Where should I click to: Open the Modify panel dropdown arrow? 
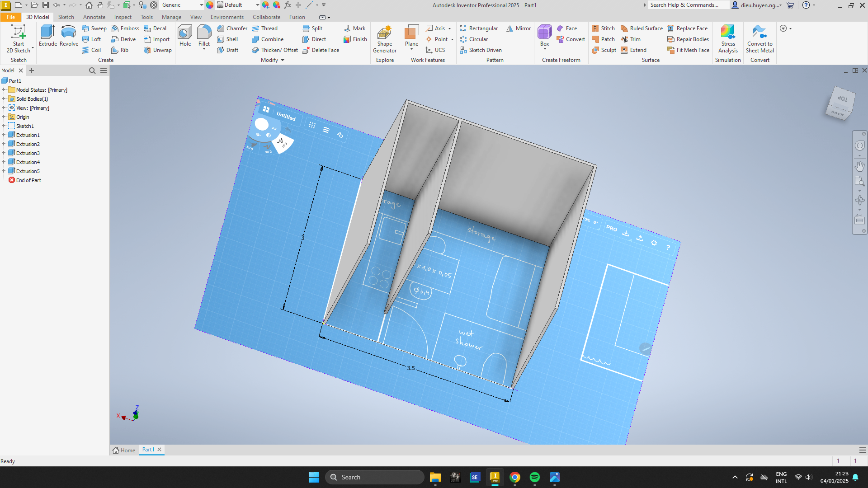point(283,60)
